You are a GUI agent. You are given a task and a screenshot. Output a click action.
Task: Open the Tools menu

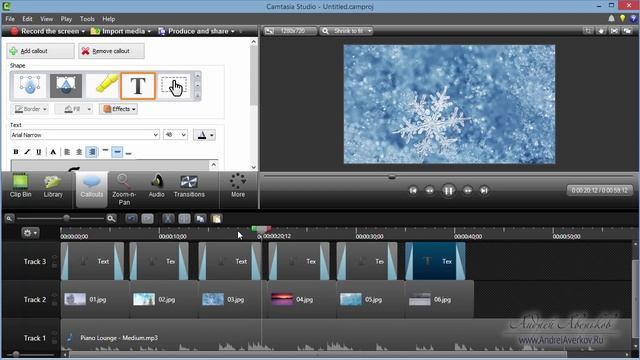pos(87,19)
